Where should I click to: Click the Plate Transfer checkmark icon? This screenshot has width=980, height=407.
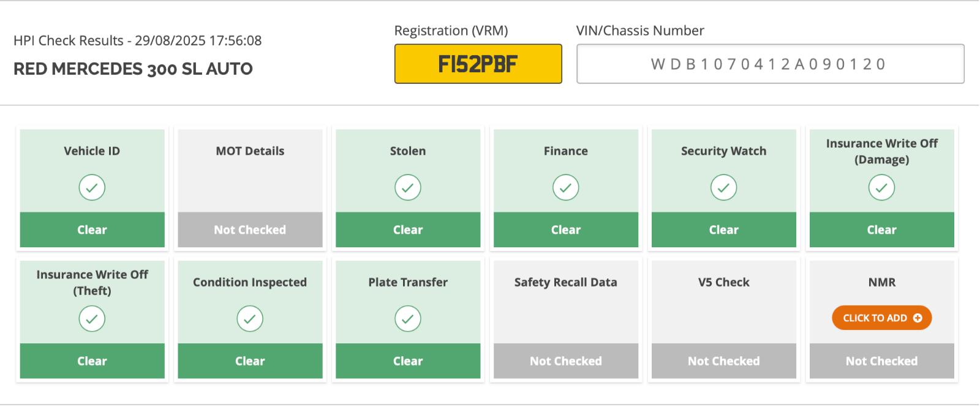[x=408, y=318]
